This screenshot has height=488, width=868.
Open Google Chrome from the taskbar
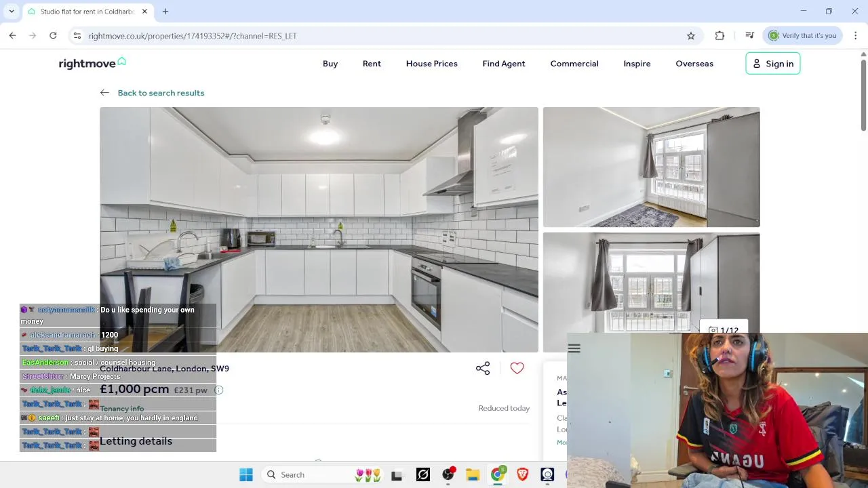pyautogui.click(x=498, y=475)
